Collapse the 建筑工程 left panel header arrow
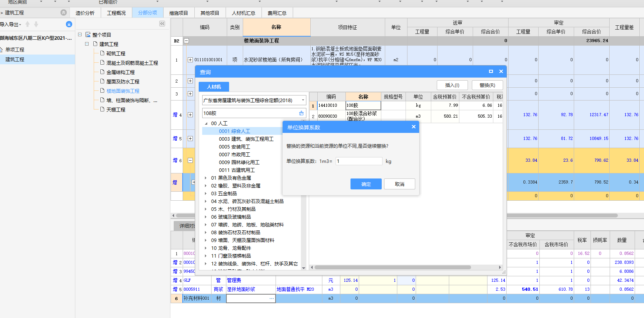The image size is (644, 318). pos(64,12)
